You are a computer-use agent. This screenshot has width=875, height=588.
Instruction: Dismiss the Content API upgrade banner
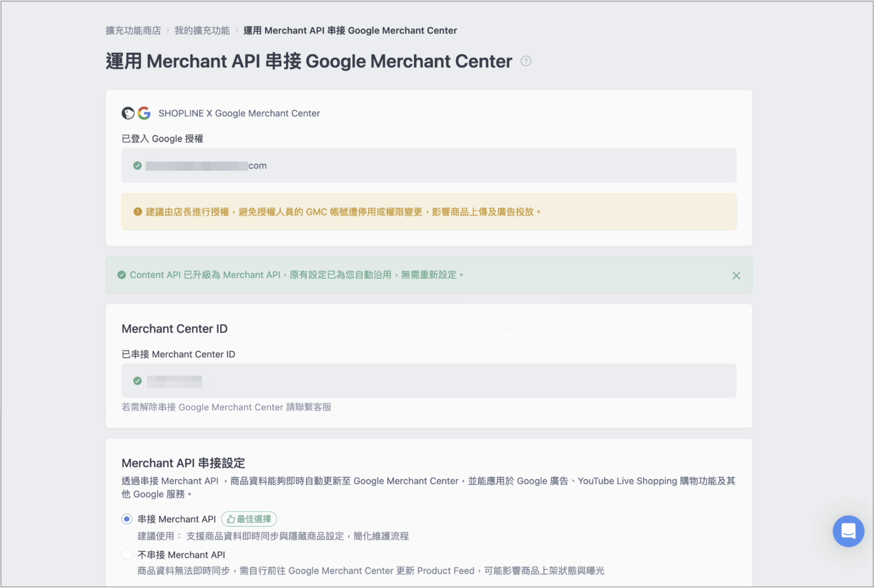point(736,275)
